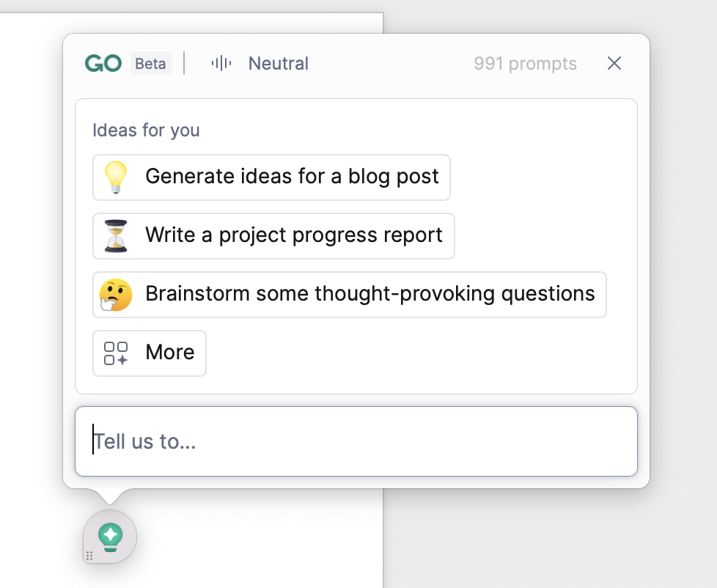This screenshot has height=588, width=717.
Task: Click the Beta badge
Action: (150, 64)
